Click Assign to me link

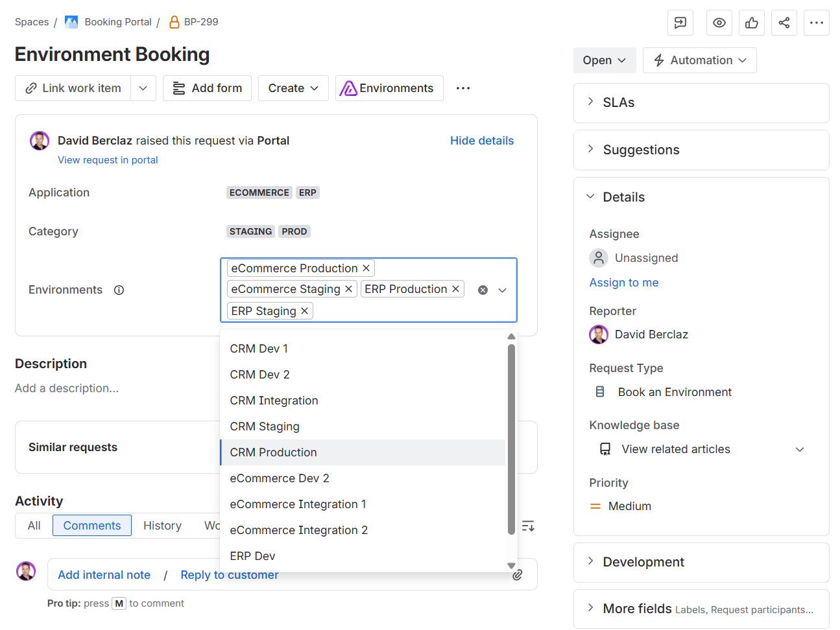click(x=624, y=283)
